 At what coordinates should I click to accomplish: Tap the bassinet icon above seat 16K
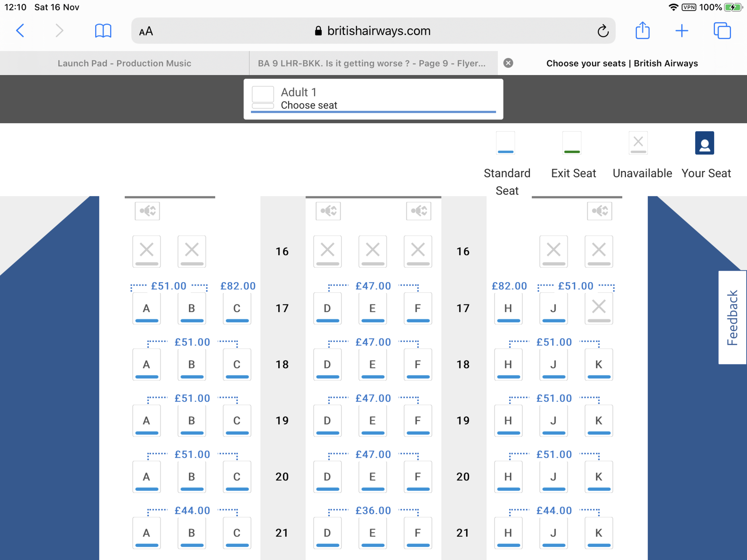click(599, 211)
